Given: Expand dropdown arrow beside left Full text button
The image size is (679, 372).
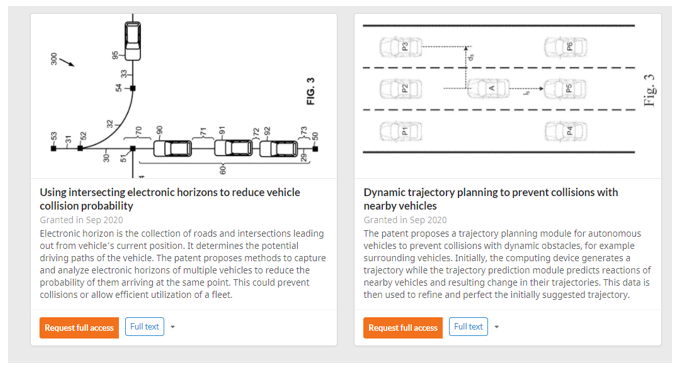Looking at the screenshot, I should click(x=173, y=327).
